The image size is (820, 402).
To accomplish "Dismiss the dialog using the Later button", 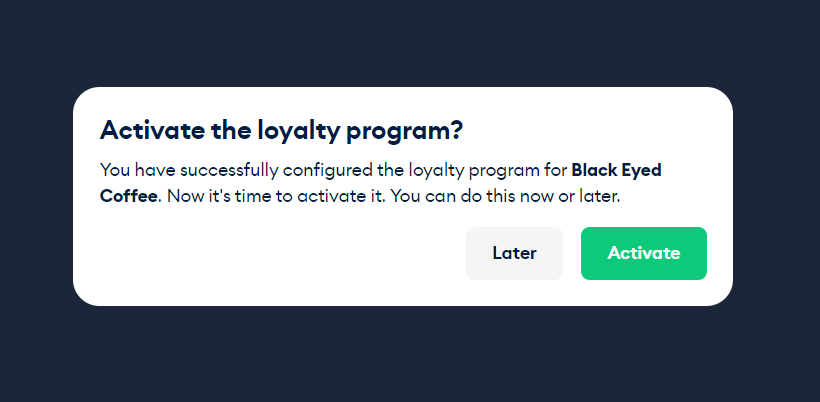I will point(514,253).
